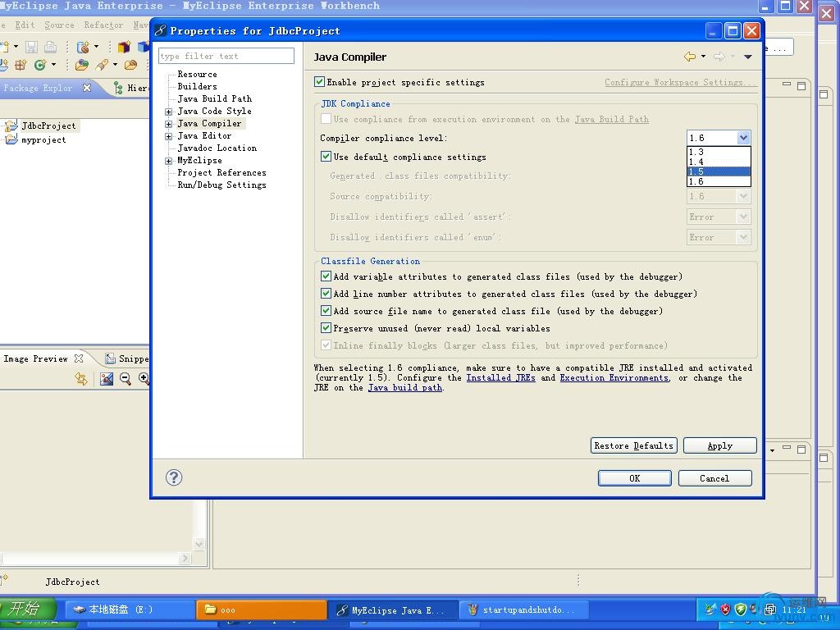Screen dimensions: 840x630
Task: Select 1.4 in compliance level list
Action: (x=719, y=162)
